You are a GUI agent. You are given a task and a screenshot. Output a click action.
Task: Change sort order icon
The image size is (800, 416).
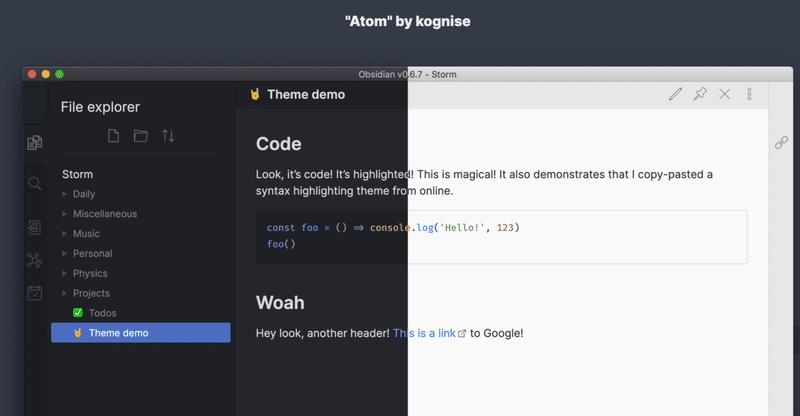click(x=168, y=136)
